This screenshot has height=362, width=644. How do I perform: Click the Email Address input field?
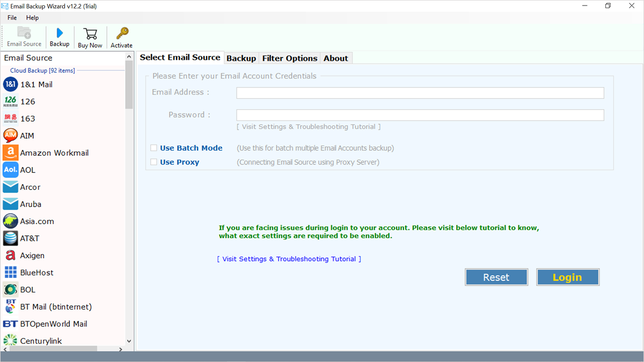coord(420,93)
